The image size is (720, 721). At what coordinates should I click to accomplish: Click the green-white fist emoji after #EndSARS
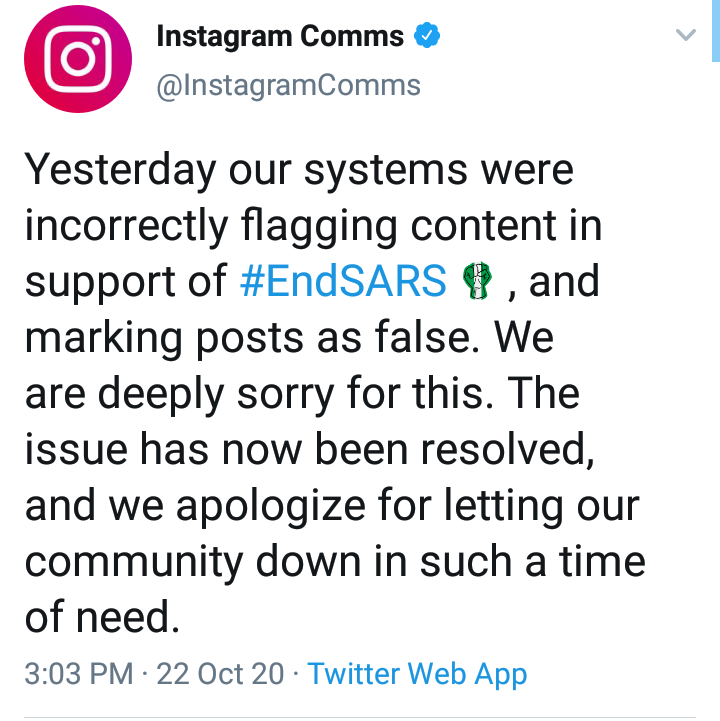tap(478, 280)
